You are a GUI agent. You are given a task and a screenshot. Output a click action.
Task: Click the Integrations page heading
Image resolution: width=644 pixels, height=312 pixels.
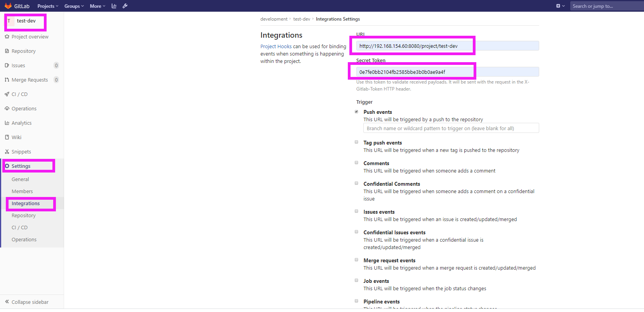281,35
